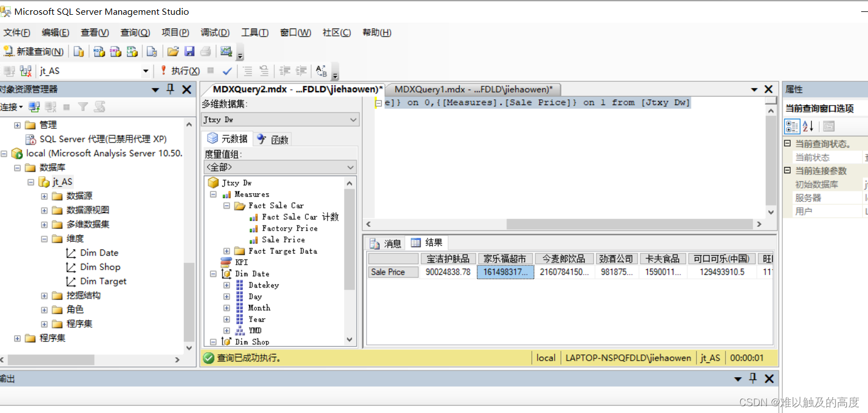Open the Connect (连接) dropdown in Object Explorer
Screen dimensions: 868x413
click(11, 107)
